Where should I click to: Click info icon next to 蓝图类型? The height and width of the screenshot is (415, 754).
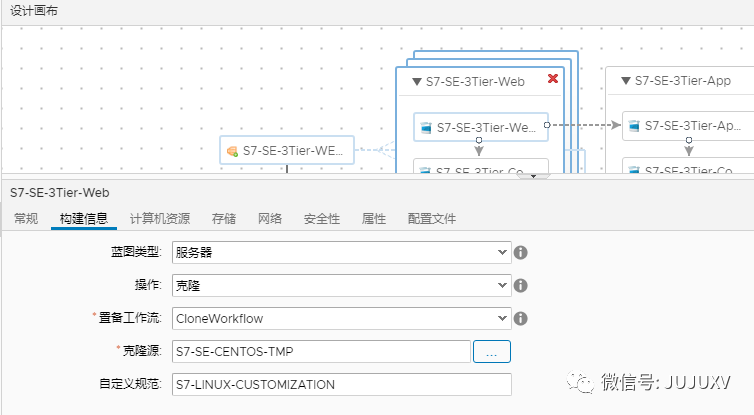[x=521, y=253]
